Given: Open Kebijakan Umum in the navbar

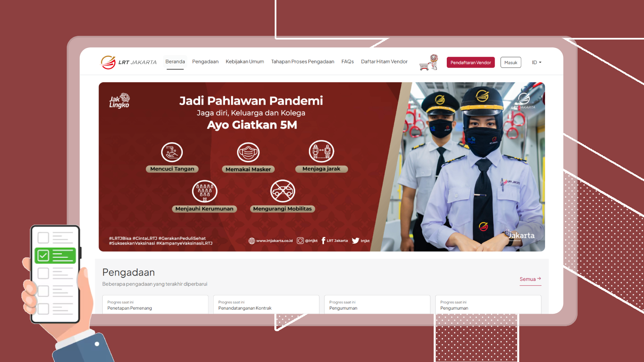Looking at the screenshot, I should point(245,62).
